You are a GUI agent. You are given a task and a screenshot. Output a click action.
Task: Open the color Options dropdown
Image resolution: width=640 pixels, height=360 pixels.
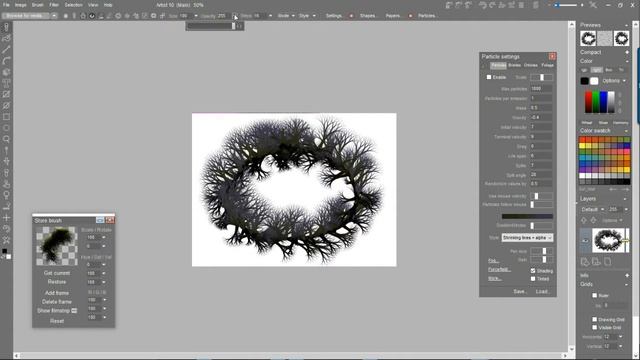614,81
